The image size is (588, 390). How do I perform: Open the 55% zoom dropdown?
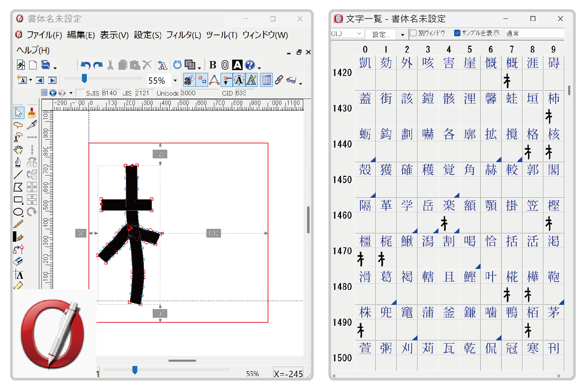pos(175,81)
